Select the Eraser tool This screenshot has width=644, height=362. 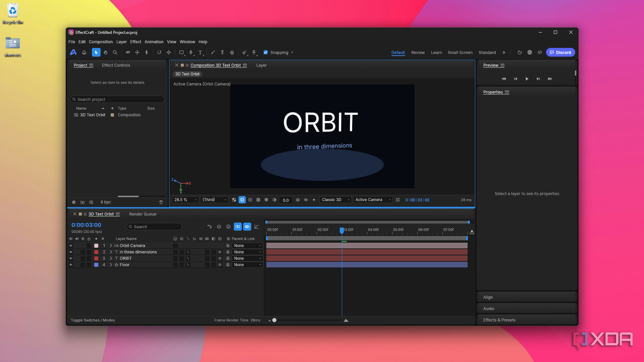click(232, 52)
